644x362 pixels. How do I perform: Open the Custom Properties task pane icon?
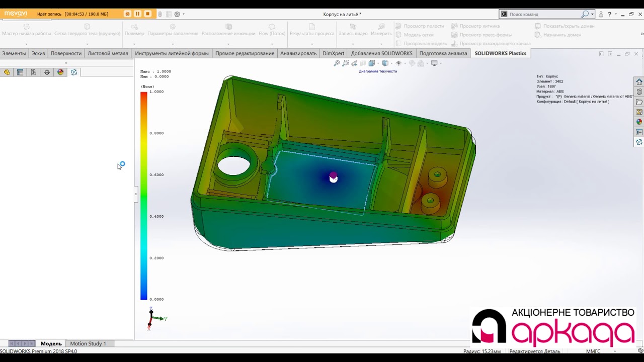(639, 132)
